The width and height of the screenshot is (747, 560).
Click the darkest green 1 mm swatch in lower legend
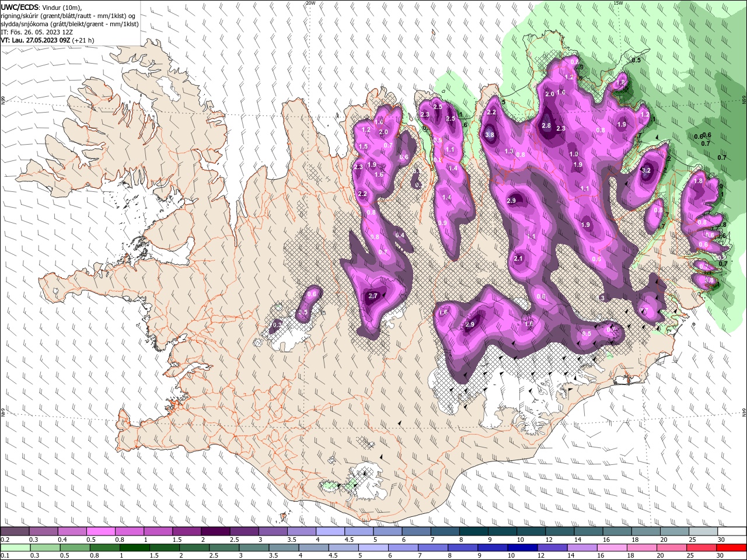point(135,547)
